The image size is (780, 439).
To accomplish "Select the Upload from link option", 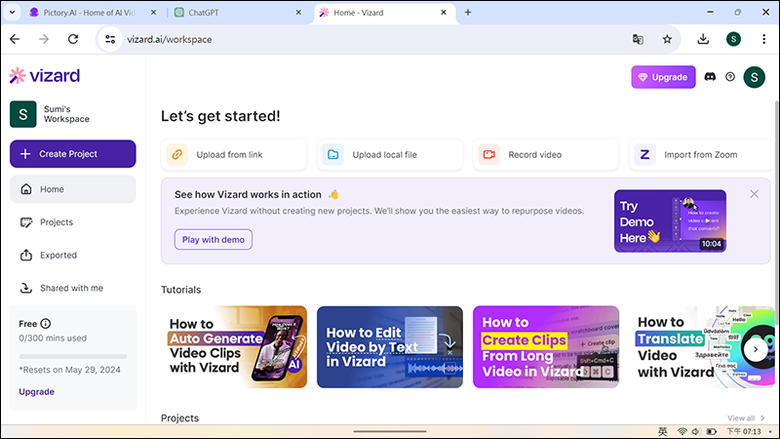I will click(x=234, y=155).
